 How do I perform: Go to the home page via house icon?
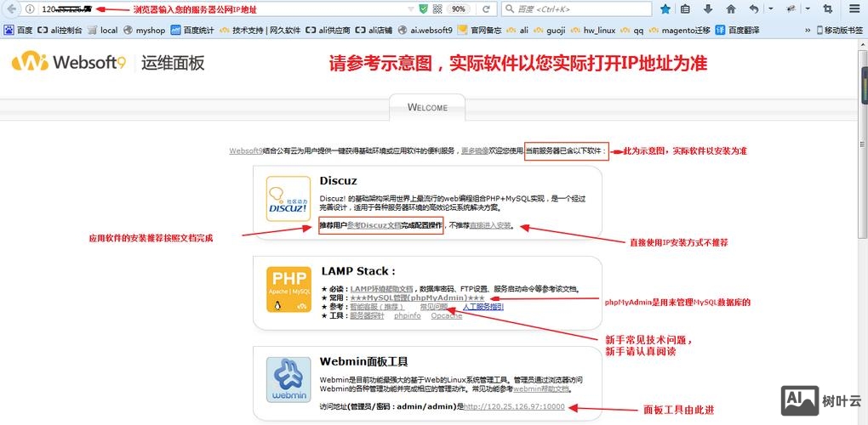(731, 8)
